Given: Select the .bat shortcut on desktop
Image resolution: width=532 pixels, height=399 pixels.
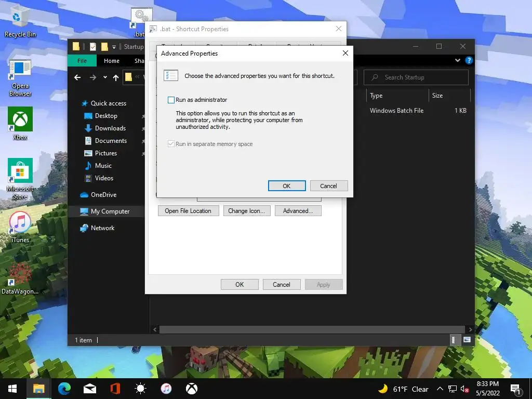Looking at the screenshot, I should [140, 22].
